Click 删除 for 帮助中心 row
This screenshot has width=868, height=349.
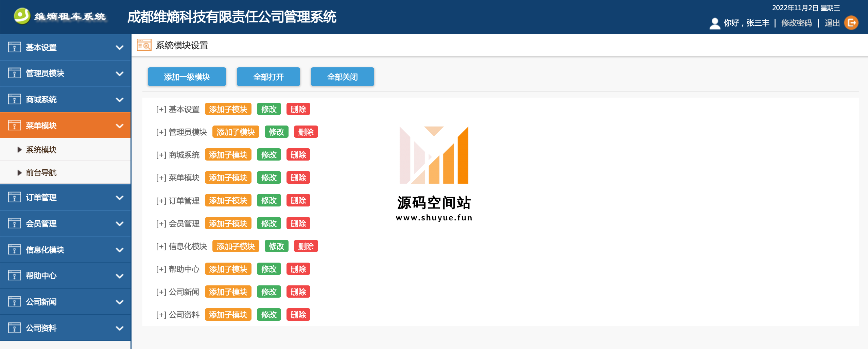click(298, 269)
